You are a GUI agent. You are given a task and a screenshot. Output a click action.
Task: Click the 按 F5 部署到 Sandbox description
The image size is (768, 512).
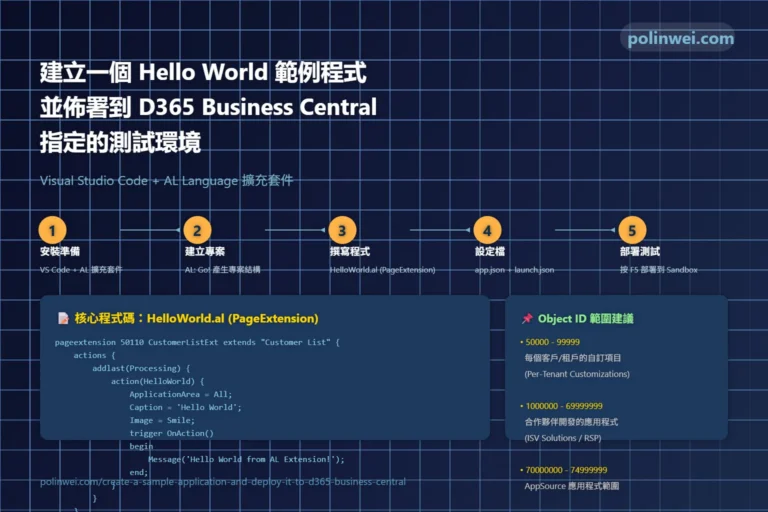click(x=659, y=269)
